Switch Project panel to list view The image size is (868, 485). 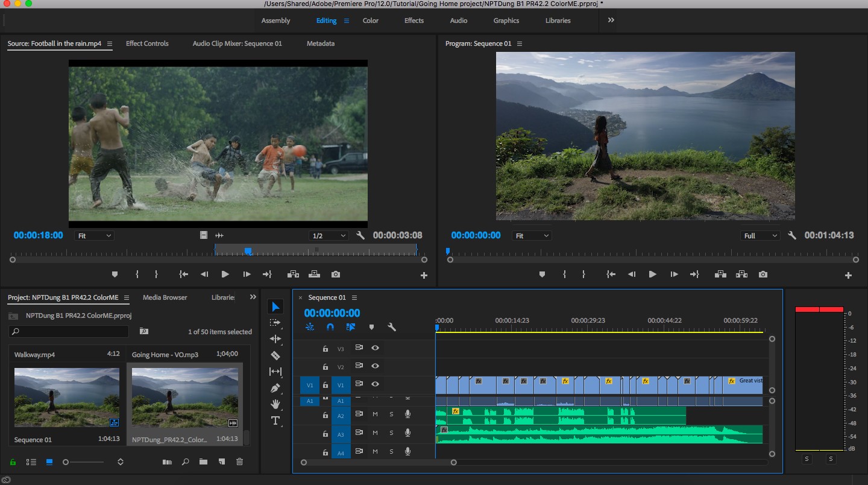pyautogui.click(x=31, y=461)
